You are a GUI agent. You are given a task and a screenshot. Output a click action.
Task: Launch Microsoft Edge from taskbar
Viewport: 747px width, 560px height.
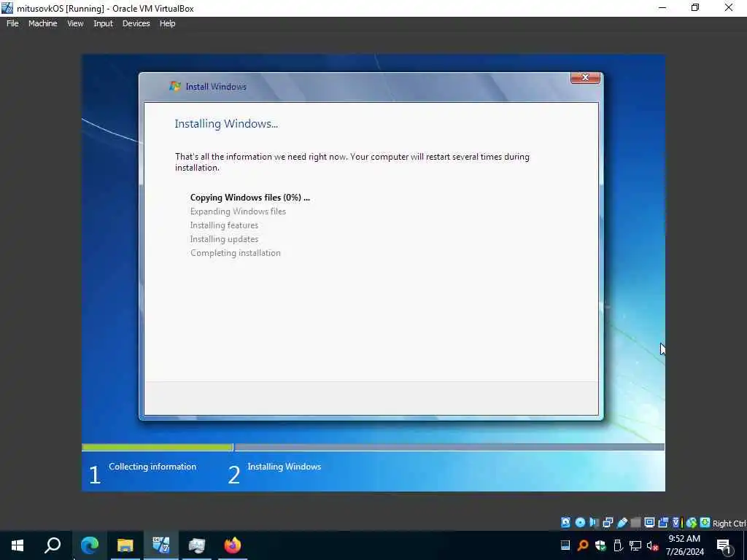pyautogui.click(x=90, y=545)
